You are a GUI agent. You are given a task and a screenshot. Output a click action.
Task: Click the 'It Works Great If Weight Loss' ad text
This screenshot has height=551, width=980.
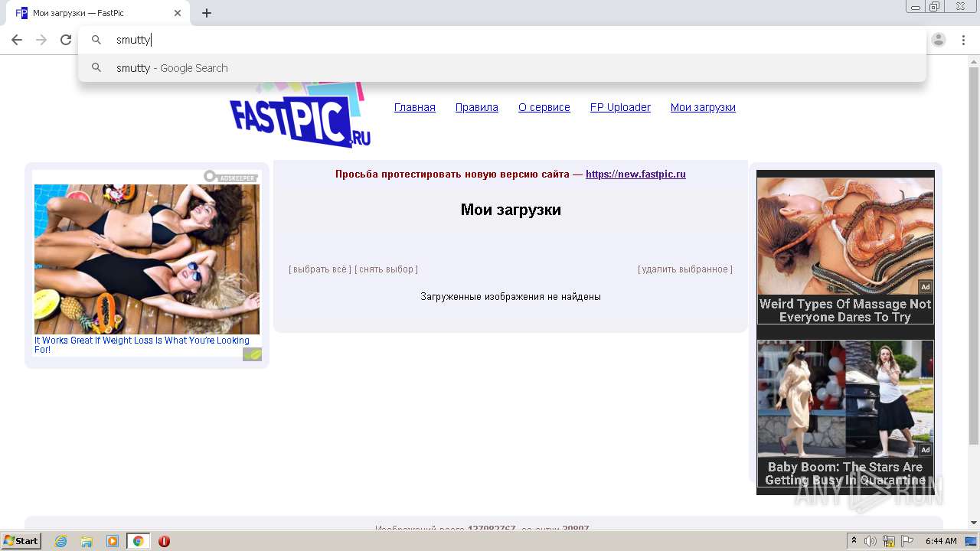142,345
